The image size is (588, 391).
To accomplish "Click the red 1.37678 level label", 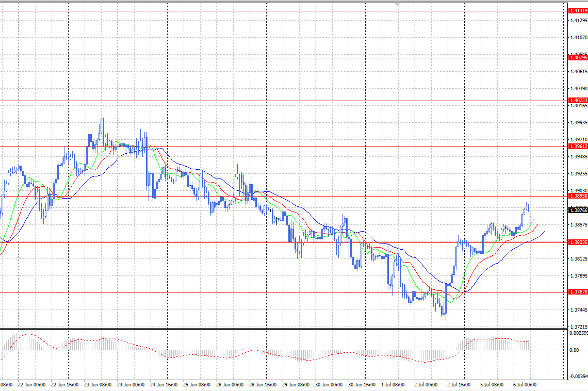I will [578, 292].
